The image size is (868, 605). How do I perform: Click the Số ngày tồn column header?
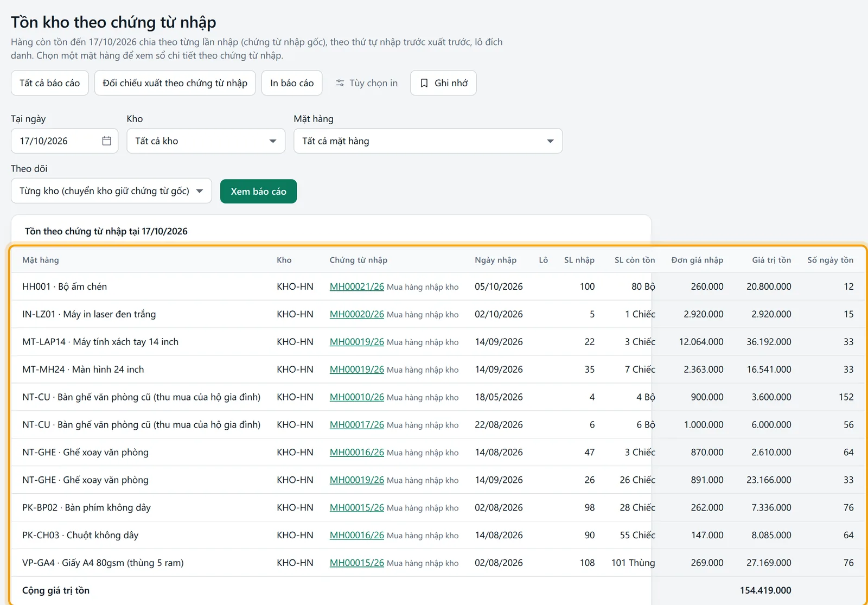tap(830, 260)
